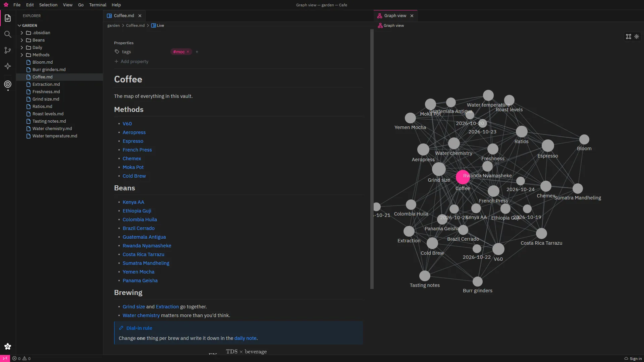This screenshot has width=644, height=362.
Task: Open the daily note link
Action: (245, 338)
